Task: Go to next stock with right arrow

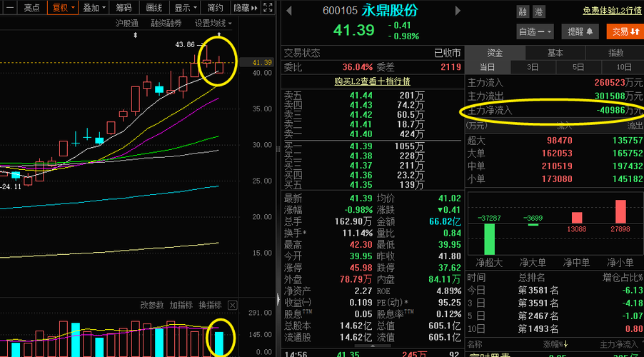Action: pyautogui.click(x=458, y=11)
